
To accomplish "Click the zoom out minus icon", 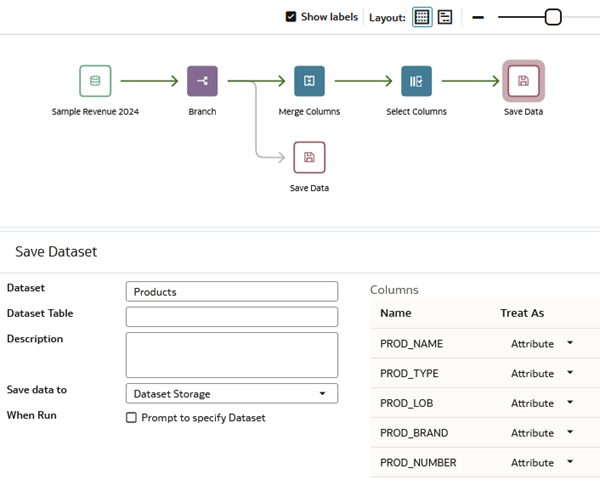I will 478,17.
